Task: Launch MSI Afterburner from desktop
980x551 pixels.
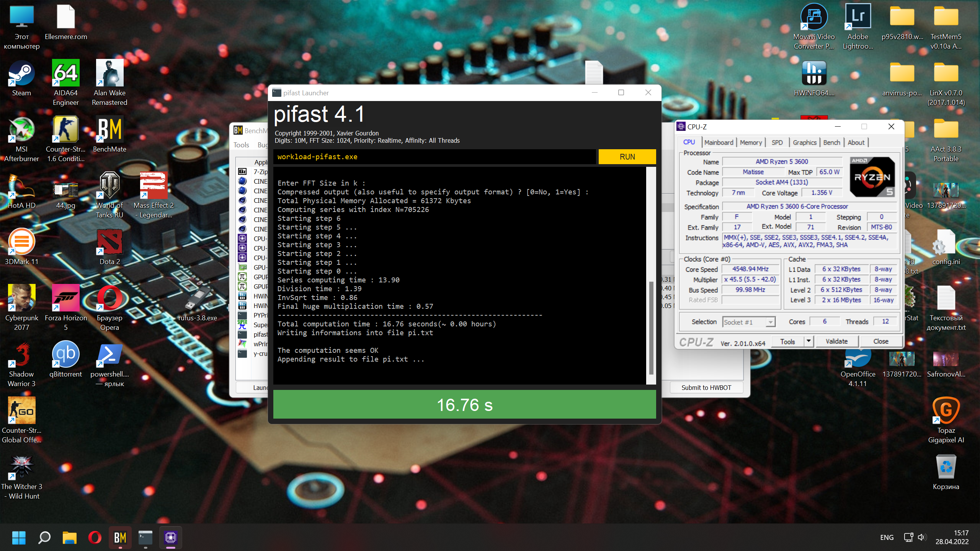Action: click(x=21, y=139)
